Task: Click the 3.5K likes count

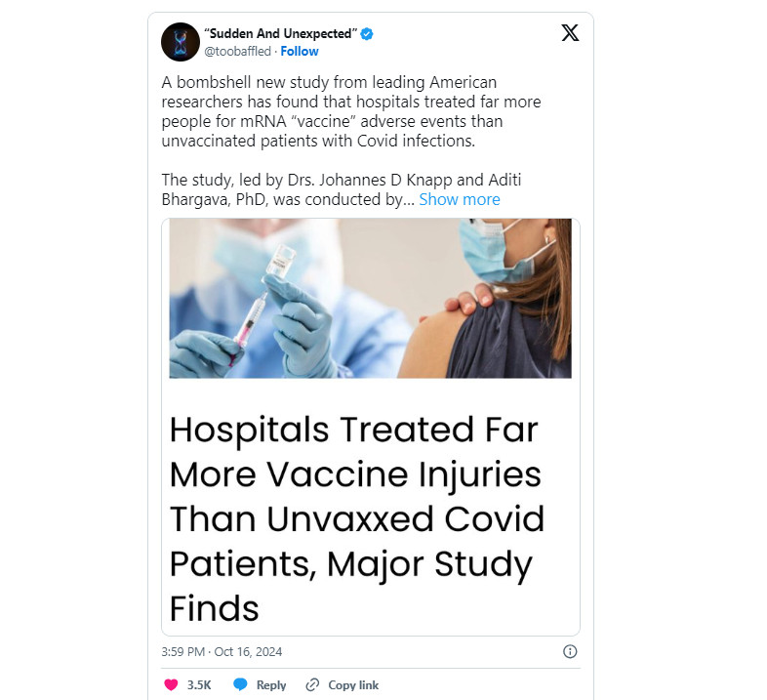Action: [x=199, y=684]
